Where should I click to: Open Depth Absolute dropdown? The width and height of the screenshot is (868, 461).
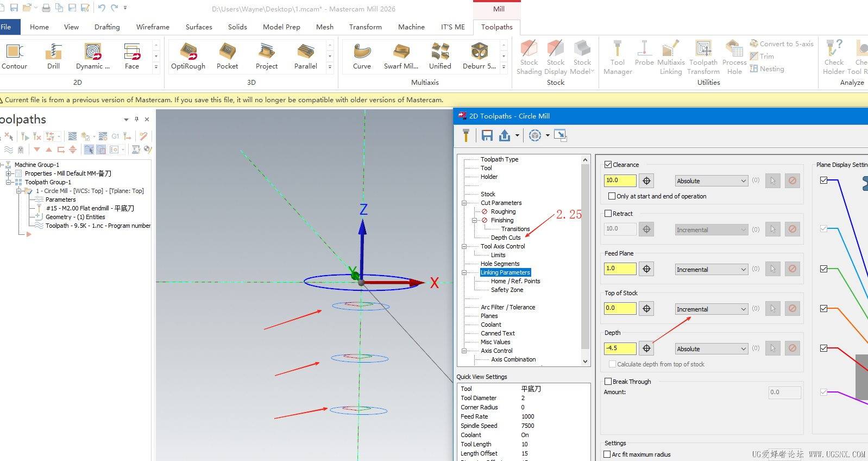(x=712, y=349)
